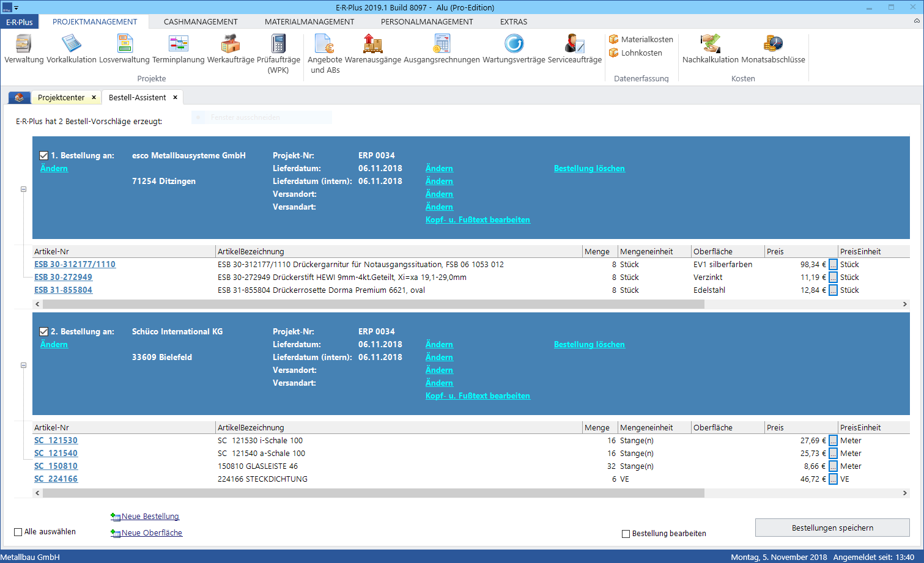Open the MATERIALMANAGEMENT ribbon tab
The width and height of the screenshot is (924, 563).
coord(309,21)
